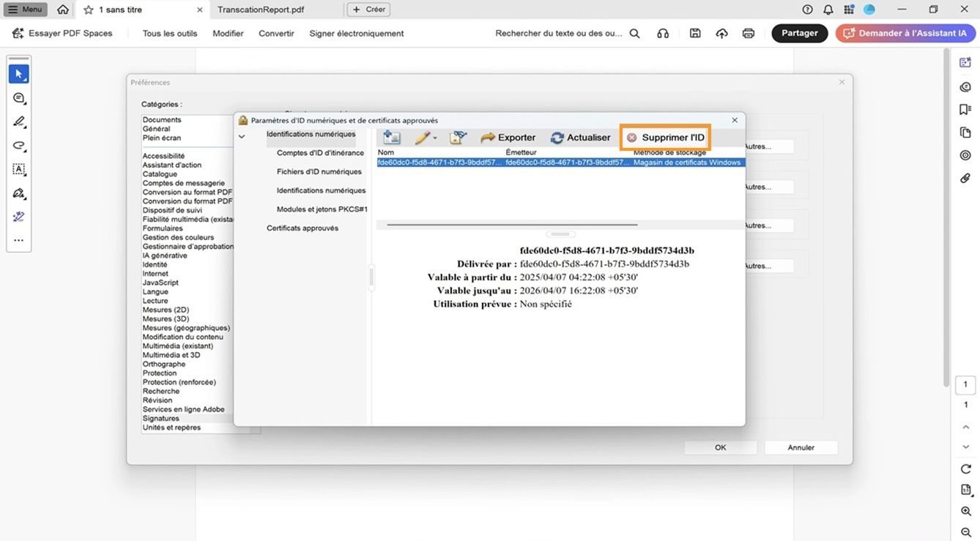Open the Créer dropdown next to tabs
The width and height of the screenshot is (980, 541).
[x=368, y=9]
